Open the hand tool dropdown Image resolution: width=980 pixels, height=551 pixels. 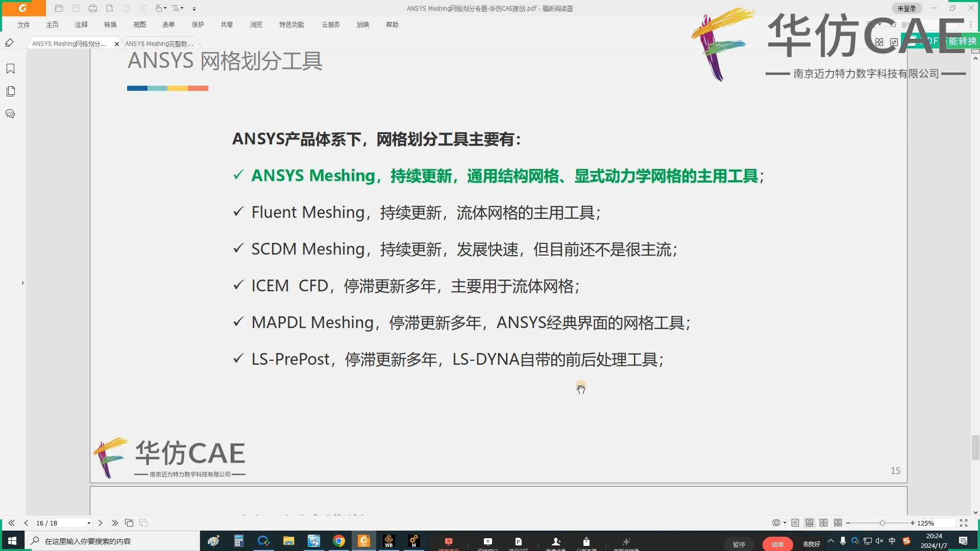pos(161,8)
